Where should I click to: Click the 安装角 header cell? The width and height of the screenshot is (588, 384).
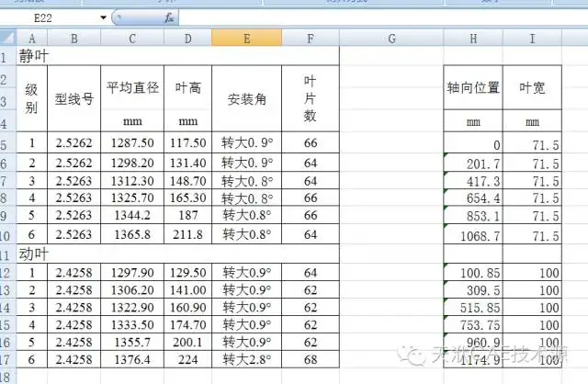click(247, 98)
